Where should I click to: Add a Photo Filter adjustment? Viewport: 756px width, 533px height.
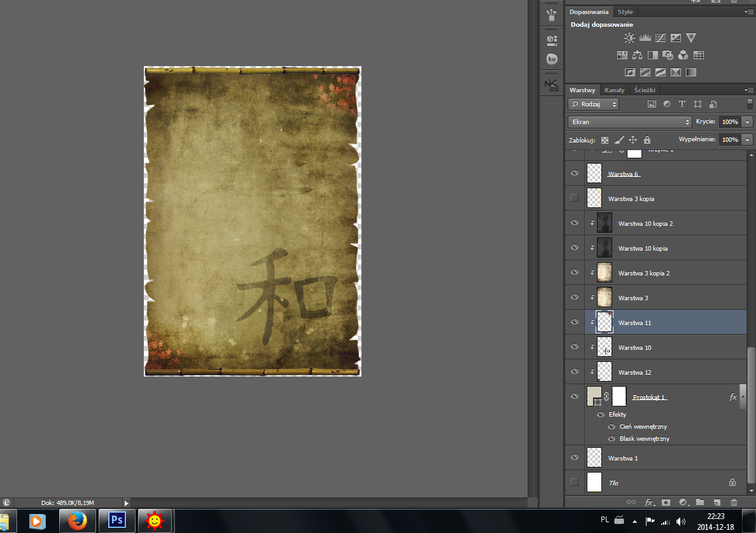[668, 55]
